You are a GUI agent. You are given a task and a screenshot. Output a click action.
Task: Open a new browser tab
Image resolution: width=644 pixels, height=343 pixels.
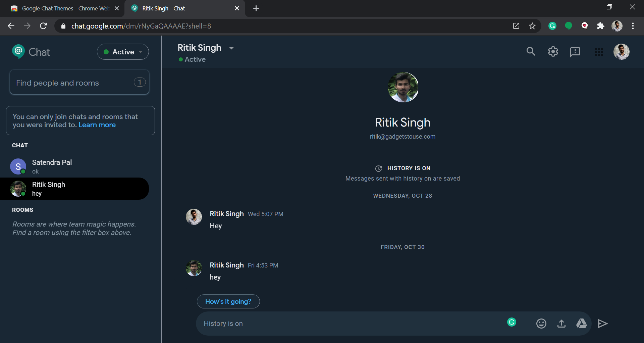coord(256,8)
